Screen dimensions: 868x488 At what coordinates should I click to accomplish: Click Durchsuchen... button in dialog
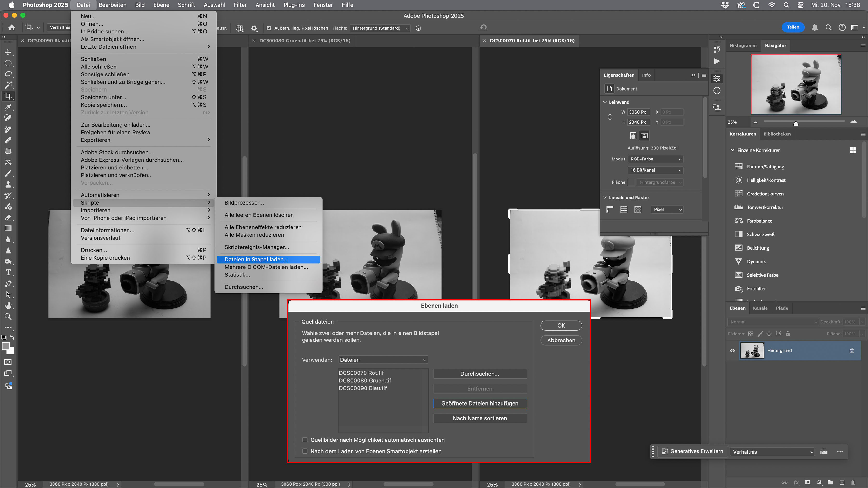pyautogui.click(x=480, y=374)
